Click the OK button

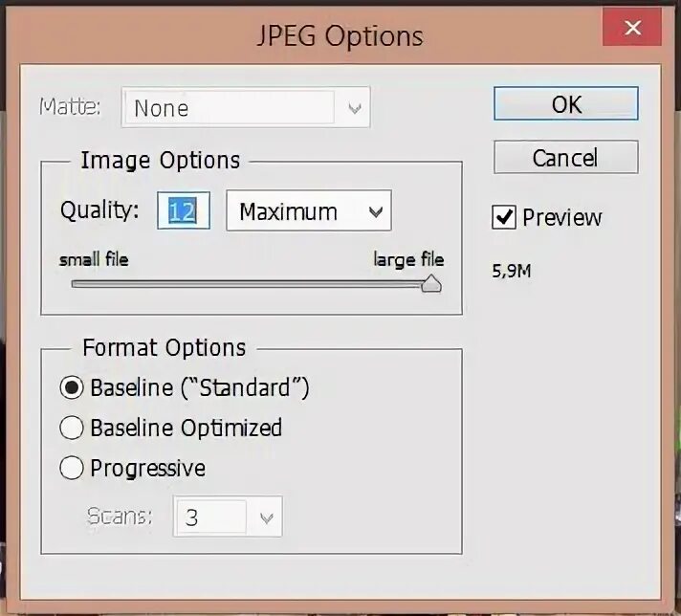click(x=565, y=104)
